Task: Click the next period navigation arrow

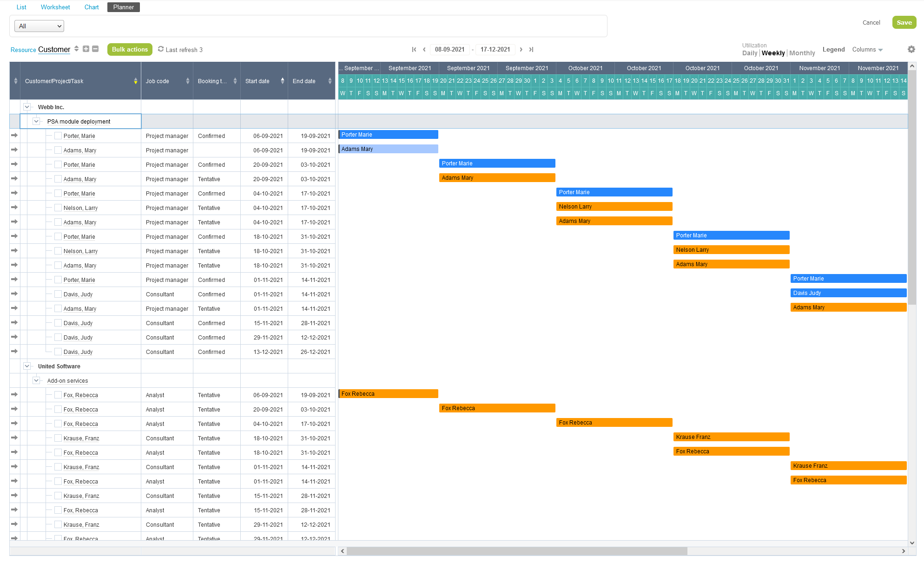Action: point(522,50)
